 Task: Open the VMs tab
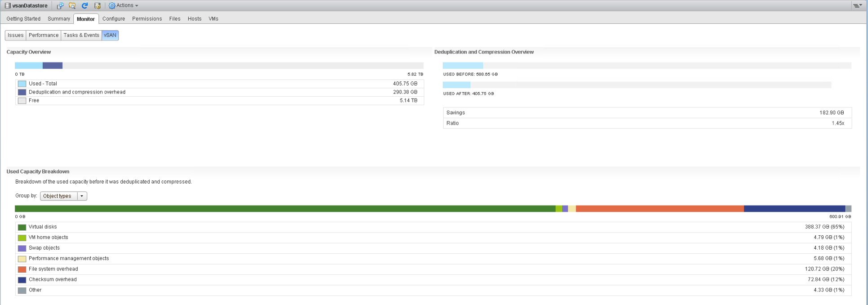(x=214, y=19)
